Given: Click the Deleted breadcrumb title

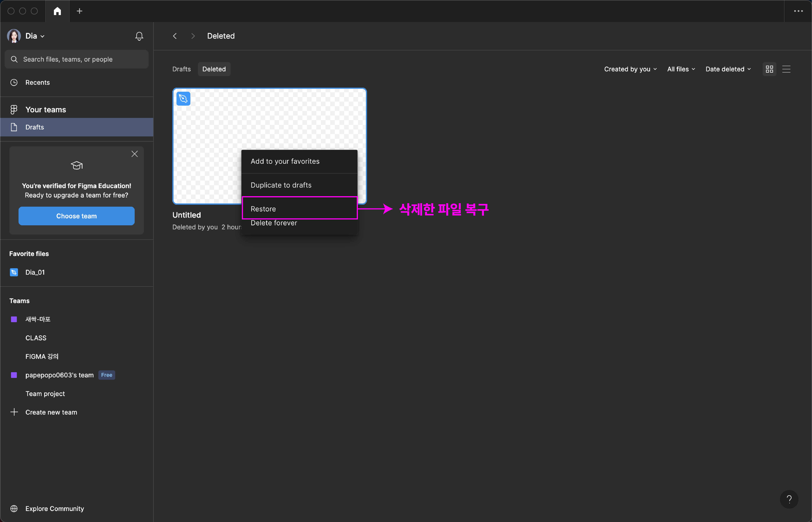Looking at the screenshot, I should point(221,36).
